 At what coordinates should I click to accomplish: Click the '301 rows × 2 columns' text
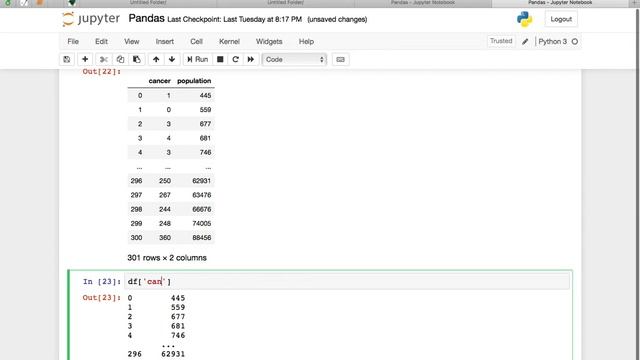(167, 258)
